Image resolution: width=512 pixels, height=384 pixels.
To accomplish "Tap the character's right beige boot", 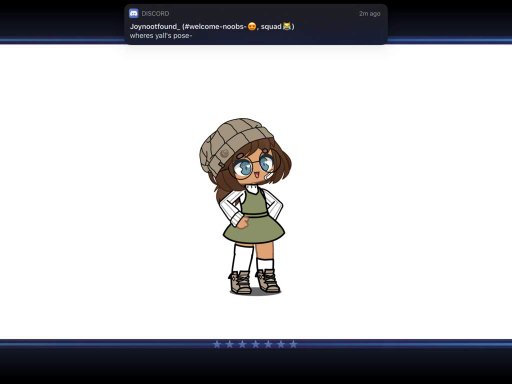I will 268,280.
